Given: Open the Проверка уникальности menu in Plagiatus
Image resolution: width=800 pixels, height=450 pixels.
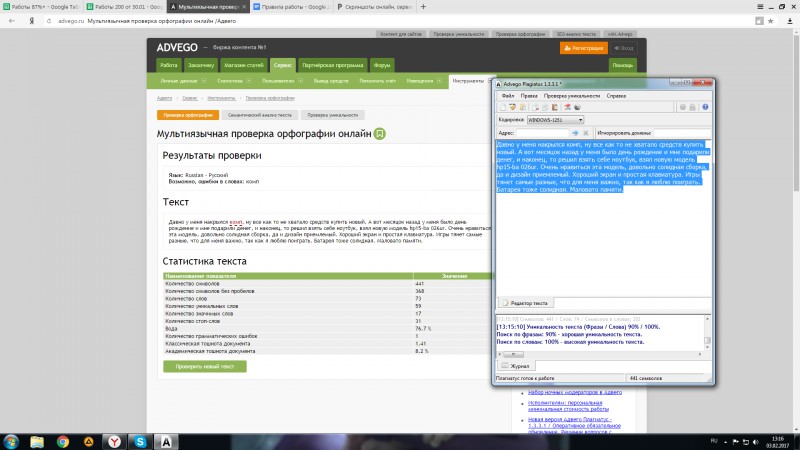Looking at the screenshot, I should coord(572,96).
